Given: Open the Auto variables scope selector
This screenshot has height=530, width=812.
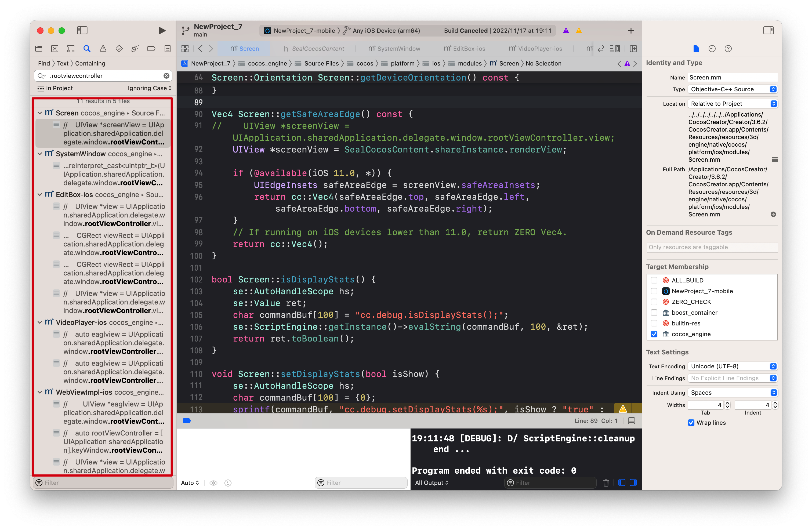Looking at the screenshot, I should tap(190, 482).
